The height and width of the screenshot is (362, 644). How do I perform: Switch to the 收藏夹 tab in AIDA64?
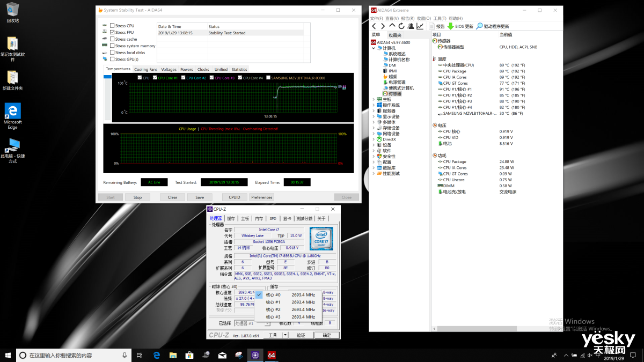[395, 35]
